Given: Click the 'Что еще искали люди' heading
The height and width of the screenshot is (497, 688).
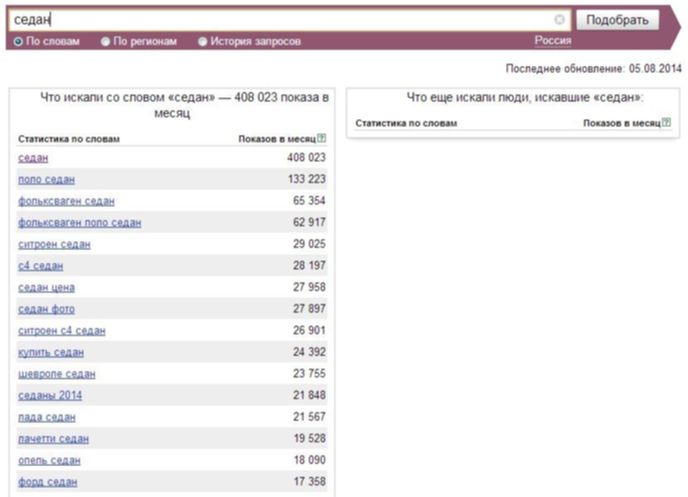Looking at the screenshot, I should pos(525,97).
